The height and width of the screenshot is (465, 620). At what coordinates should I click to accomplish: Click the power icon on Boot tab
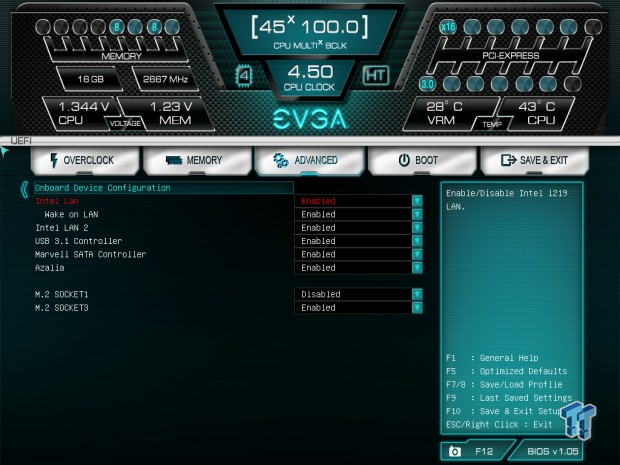pos(404,160)
